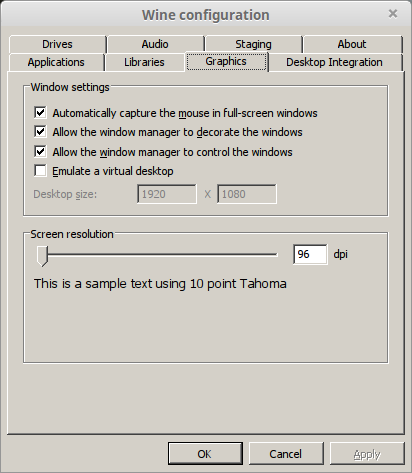Uncheck automatically capture the mouse checkbox

point(40,113)
